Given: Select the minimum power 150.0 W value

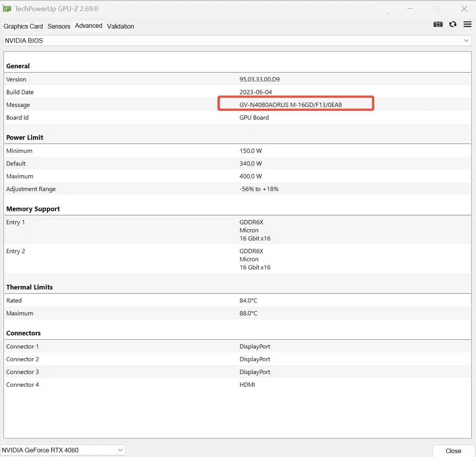Looking at the screenshot, I should click(x=250, y=151).
